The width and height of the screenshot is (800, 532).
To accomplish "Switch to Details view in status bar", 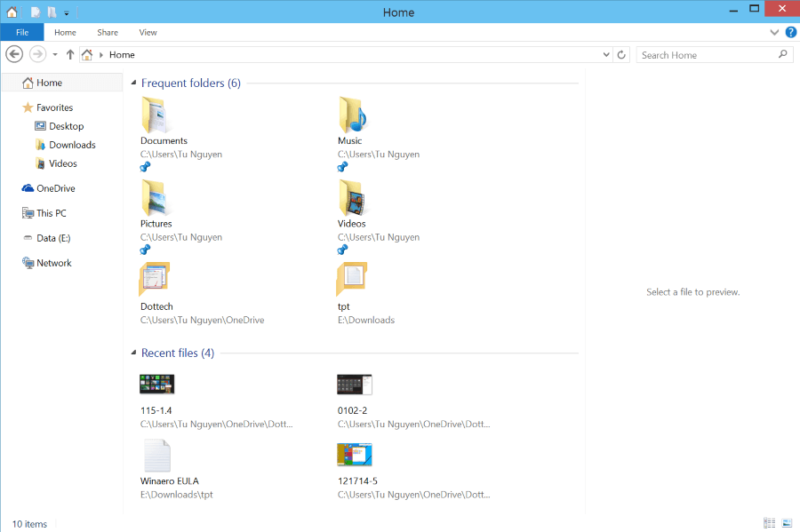I will tap(770, 523).
